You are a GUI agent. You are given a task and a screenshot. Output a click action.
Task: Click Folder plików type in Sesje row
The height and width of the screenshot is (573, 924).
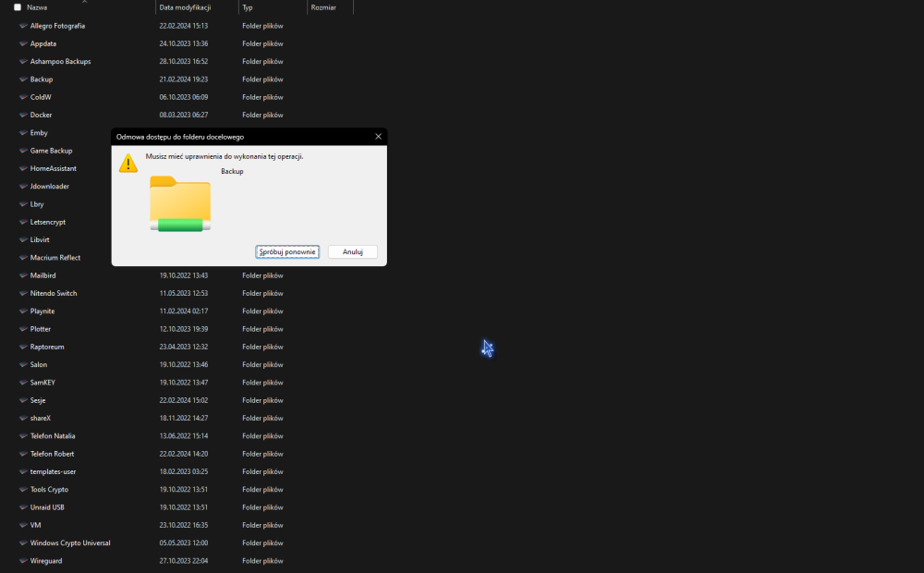tap(262, 400)
